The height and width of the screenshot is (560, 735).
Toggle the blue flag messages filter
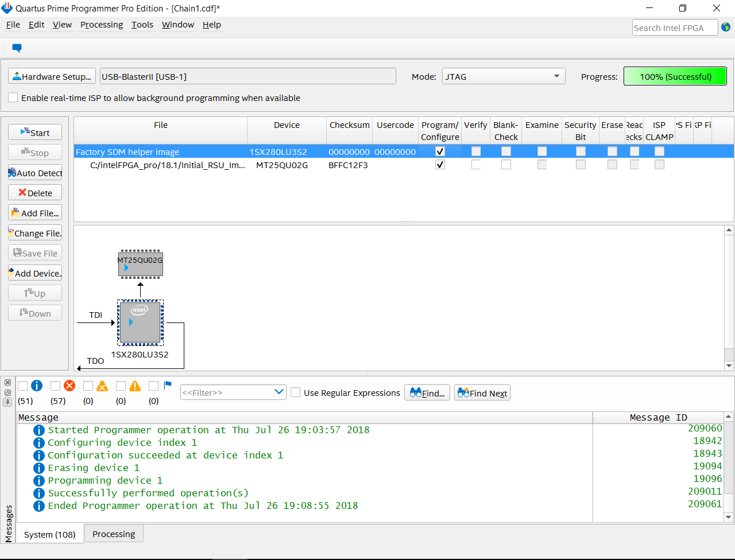(x=168, y=386)
